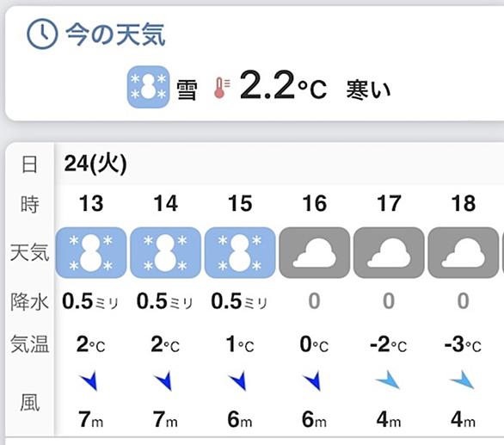Select the 17時 cloudy weather icon
The height and width of the screenshot is (445, 504).
pos(389,252)
